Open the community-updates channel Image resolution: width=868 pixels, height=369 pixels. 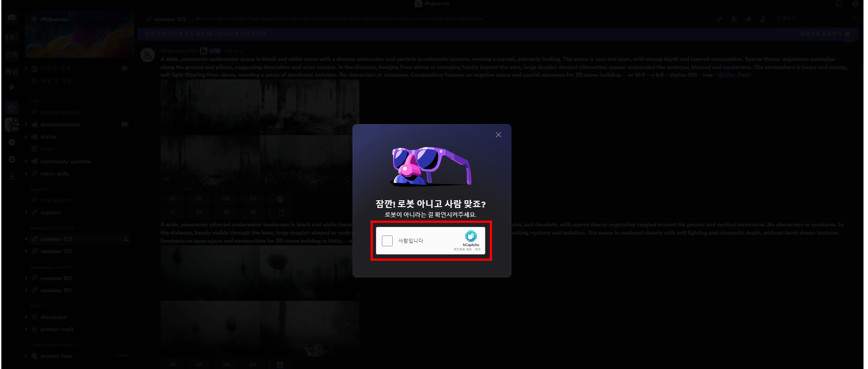[79, 161]
